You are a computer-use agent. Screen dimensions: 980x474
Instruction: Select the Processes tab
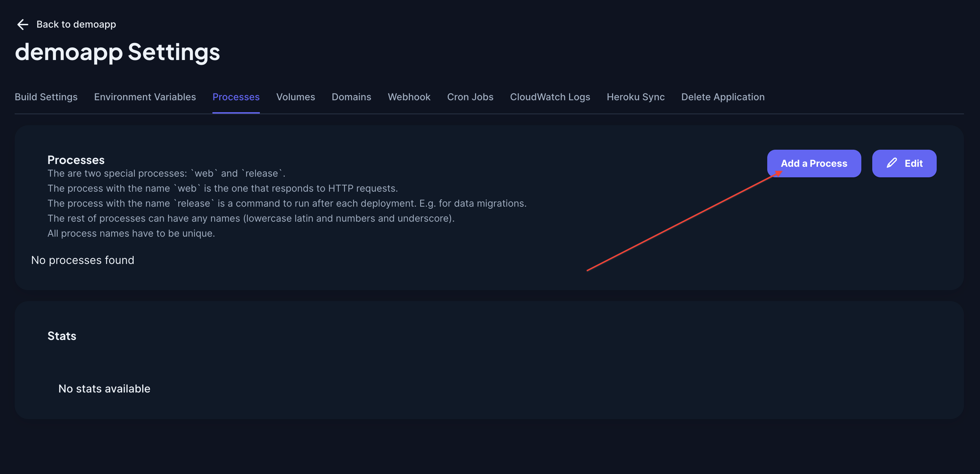(236, 97)
